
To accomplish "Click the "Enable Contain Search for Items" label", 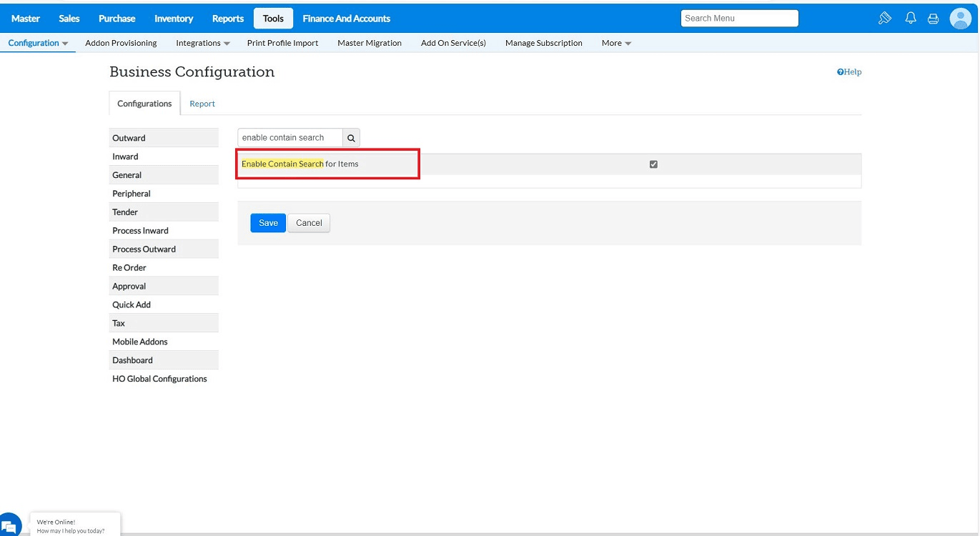I will pyautogui.click(x=300, y=164).
